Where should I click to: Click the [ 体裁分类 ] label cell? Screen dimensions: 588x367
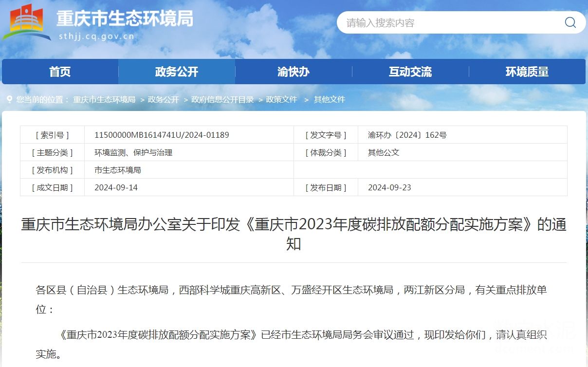(326, 152)
